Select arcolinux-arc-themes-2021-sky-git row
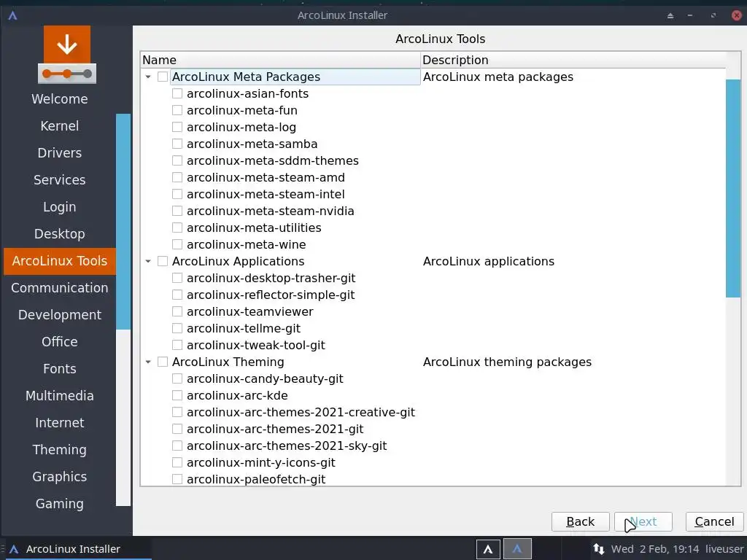Image resolution: width=747 pixels, height=560 pixels. tap(287, 446)
